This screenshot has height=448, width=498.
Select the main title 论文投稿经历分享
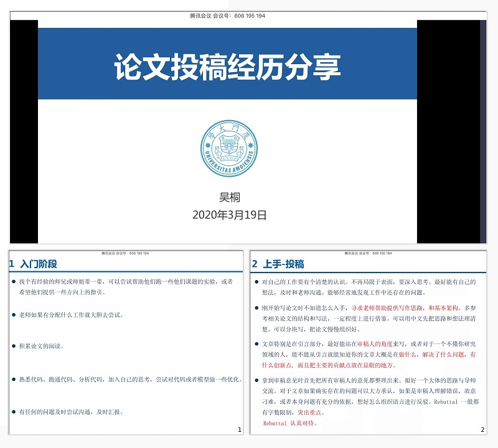[227, 67]
